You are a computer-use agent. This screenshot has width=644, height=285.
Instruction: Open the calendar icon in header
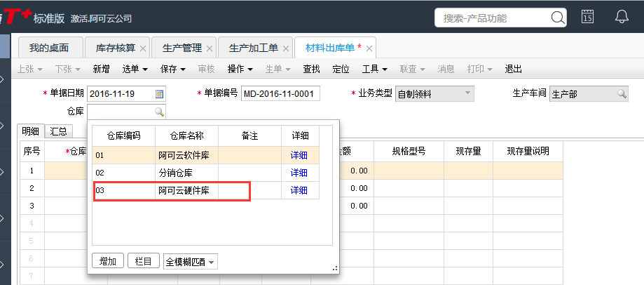588,18
